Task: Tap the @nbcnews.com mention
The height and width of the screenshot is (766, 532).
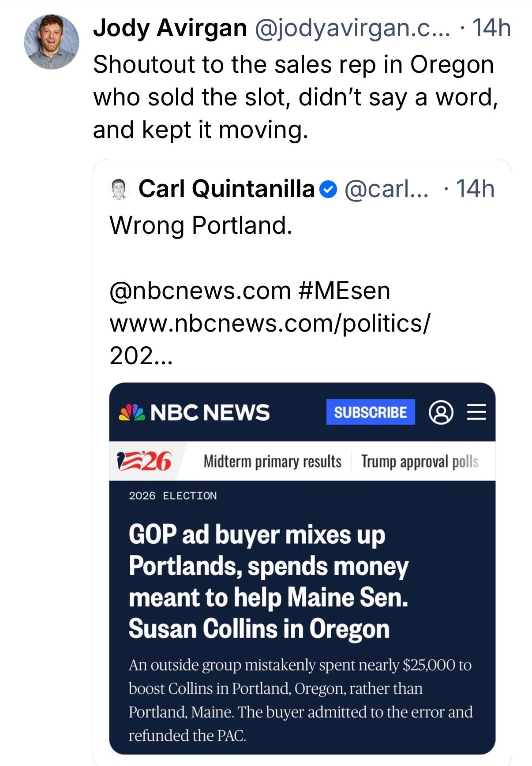Action: pyautogui.click(x=200, y=291)
